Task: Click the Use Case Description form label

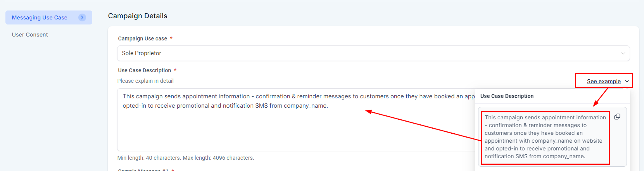Action: tap(145, 70)
